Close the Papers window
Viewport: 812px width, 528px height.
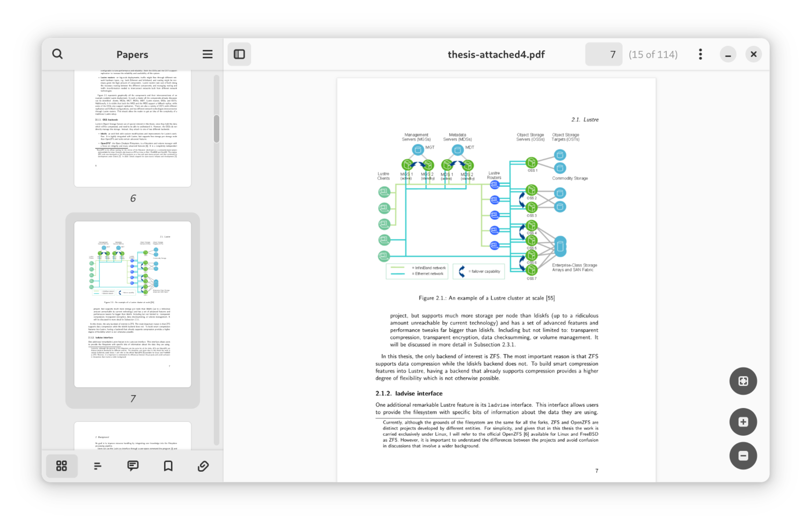tap(753, 54)
